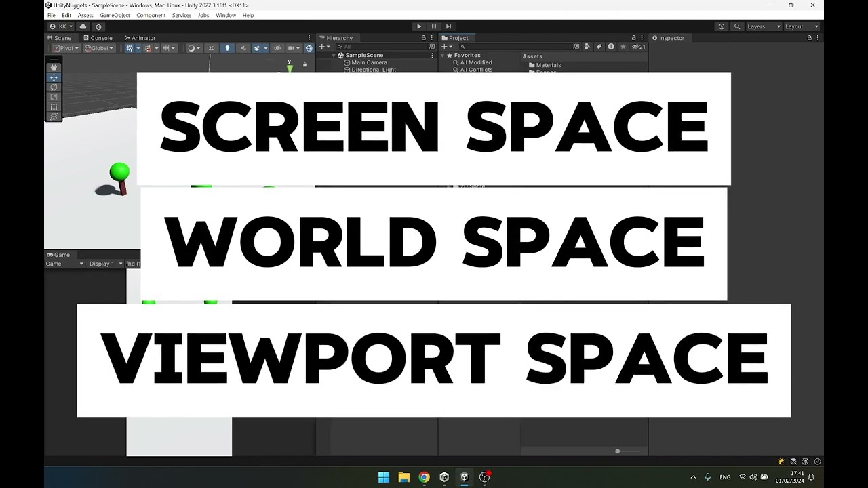Open the Scene camera settings dropdown
The image size is (868, 488).
click(x=294, y=48)
